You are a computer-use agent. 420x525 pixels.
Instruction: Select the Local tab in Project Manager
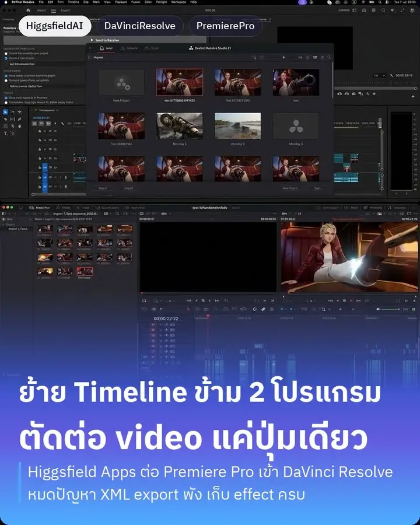(106, 48)
